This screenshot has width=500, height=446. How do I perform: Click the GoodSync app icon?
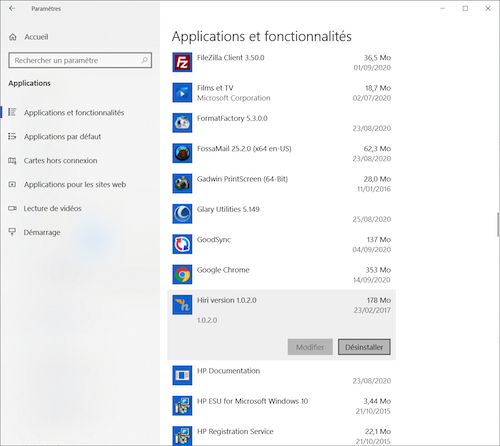(x=182, y=244)
